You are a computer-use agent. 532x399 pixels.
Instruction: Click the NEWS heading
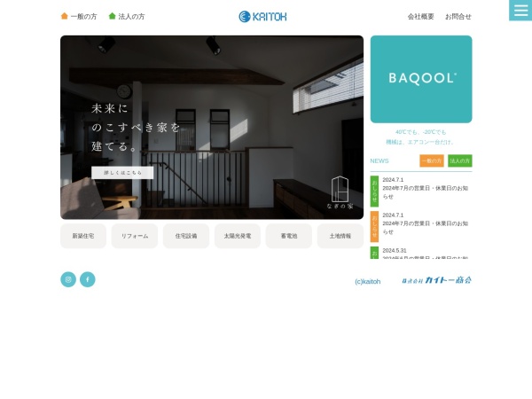tap(379, 160)
